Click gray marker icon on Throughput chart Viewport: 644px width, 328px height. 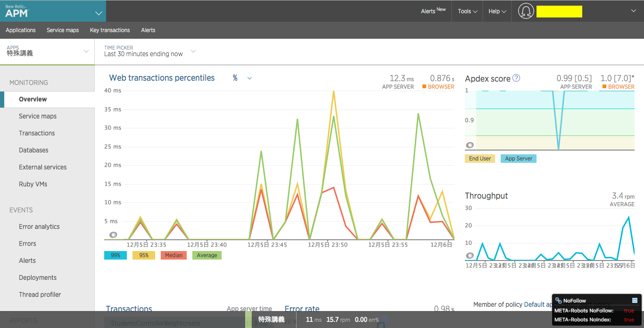470,255
